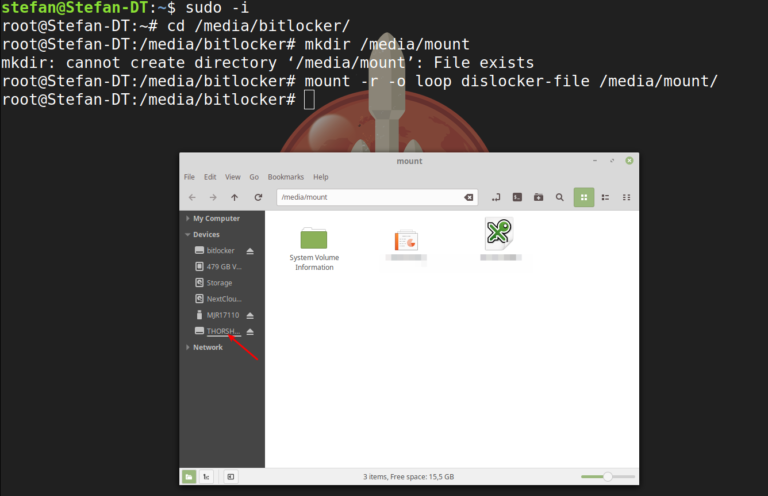Click the New Folder toolbar icon
The image size is (768, 496).
[x=538, y=198]
